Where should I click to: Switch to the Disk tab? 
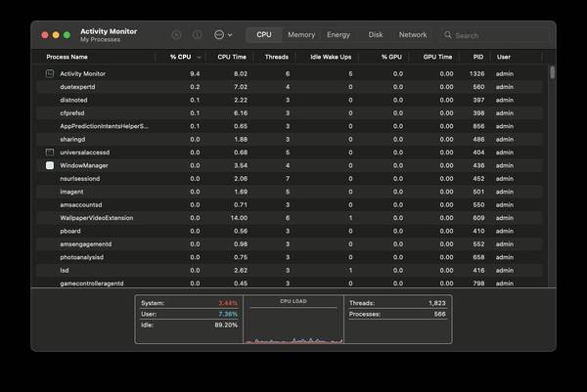(376, 35)
